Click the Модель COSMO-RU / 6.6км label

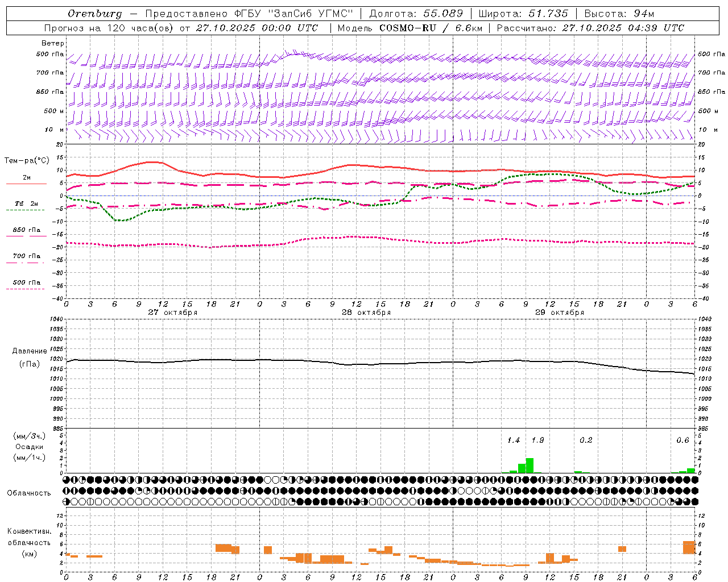click(409, 28)
